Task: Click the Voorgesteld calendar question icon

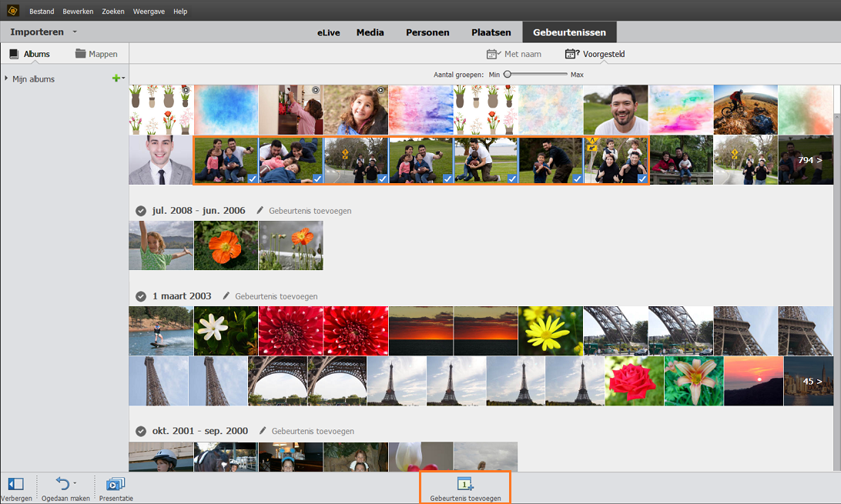Action: pyautogui.click(x=571, y=54)
